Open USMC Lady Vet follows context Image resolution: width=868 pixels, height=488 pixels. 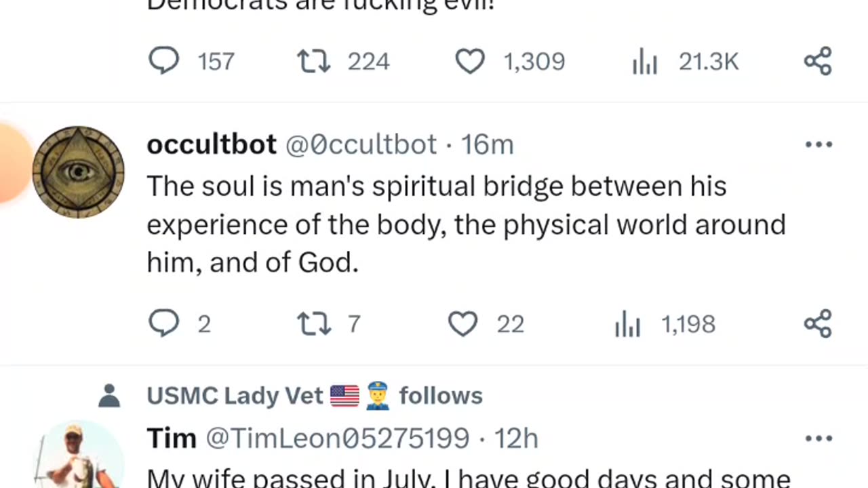314,396
